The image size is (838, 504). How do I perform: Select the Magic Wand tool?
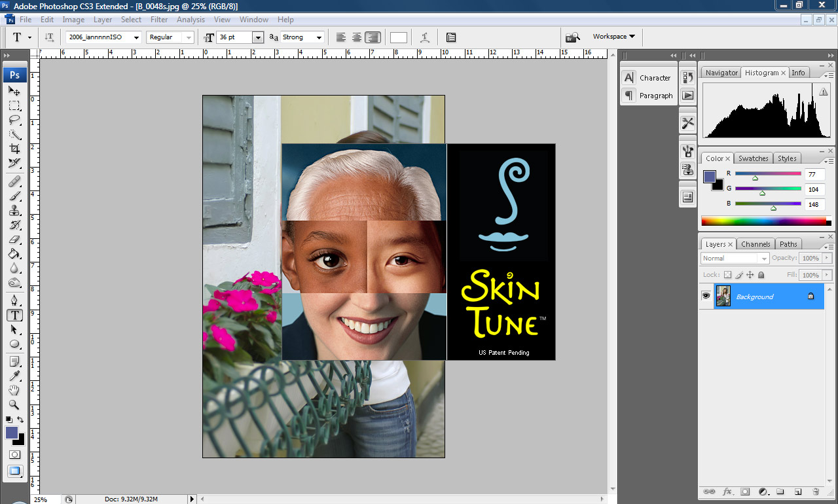(14, 134)
